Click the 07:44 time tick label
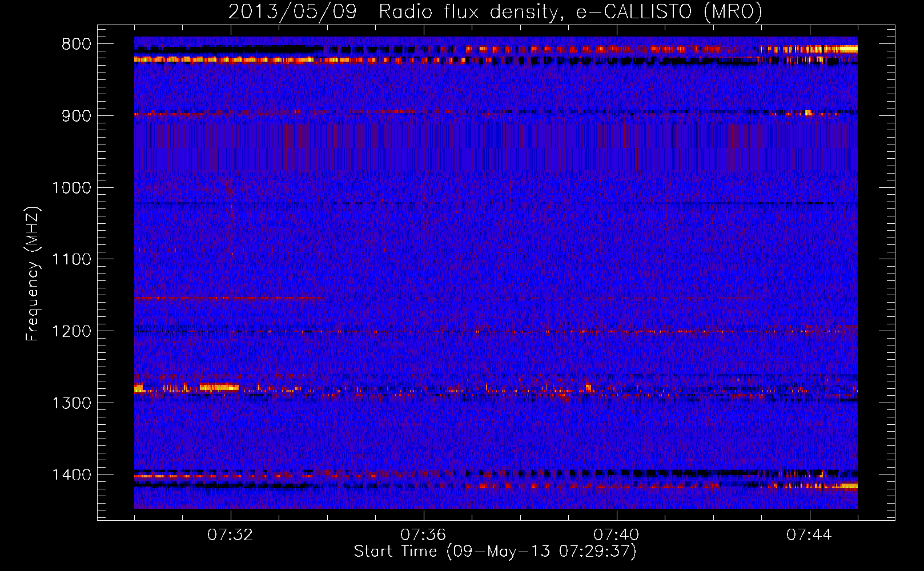Viewport: 924px width, 571px height. pyautogui.click(x=809, y=535)
